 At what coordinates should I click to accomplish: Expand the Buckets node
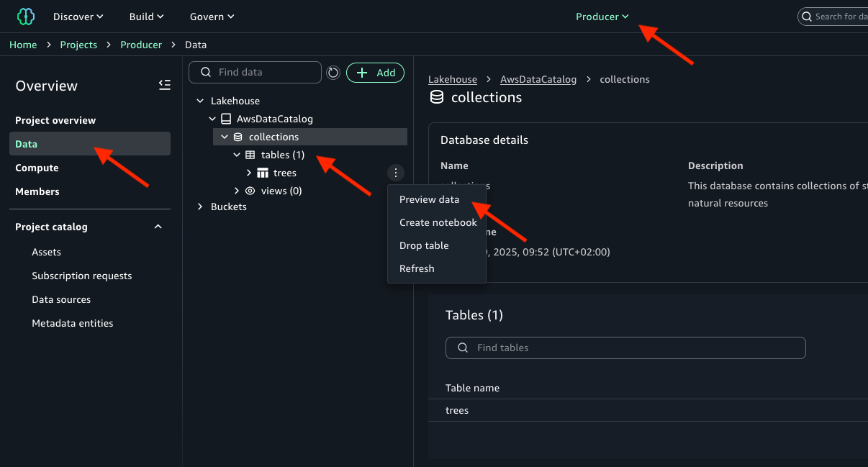pos(200,206)
